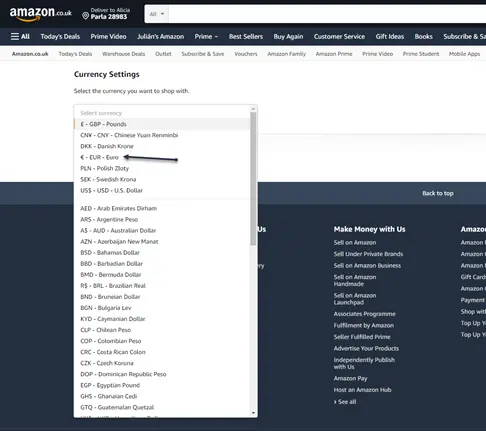Choose COP - Colombian Peso
This screenshot has width=486, height=431.
162,341
